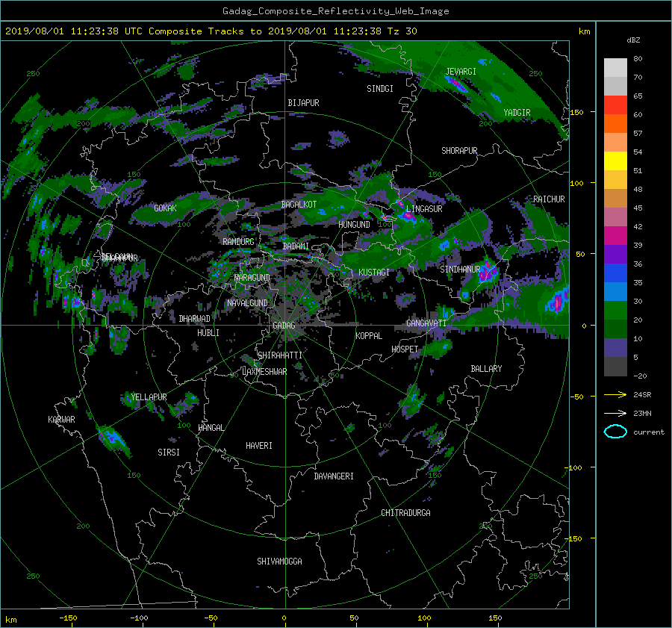This screenshot has height=628, width=672.
Task: Click the 'current' legend label
Action: [648, 432]
